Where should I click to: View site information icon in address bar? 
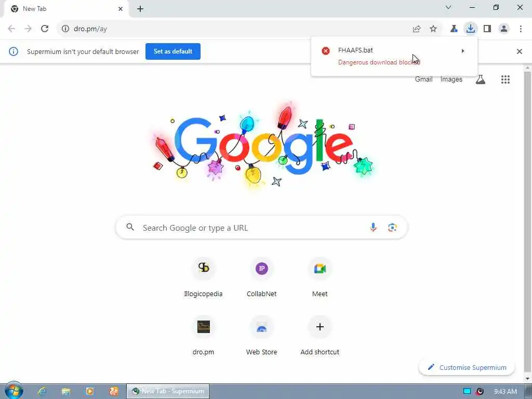(x=65, y=29)
